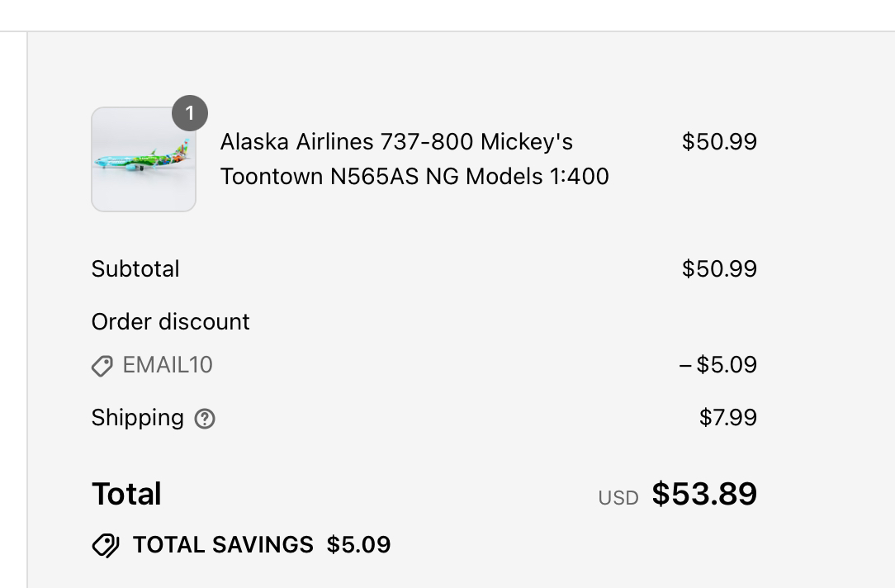Image resolution: width=895 pixels, height=588 pixels.
Task: Click the shipping help question mark icon
Action: (205, 419)
